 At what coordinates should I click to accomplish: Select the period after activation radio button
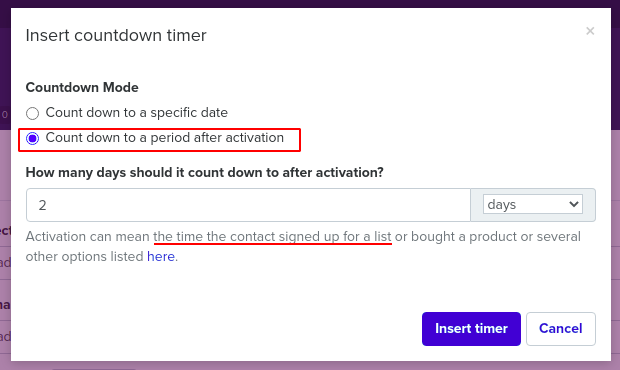point(32,138)
